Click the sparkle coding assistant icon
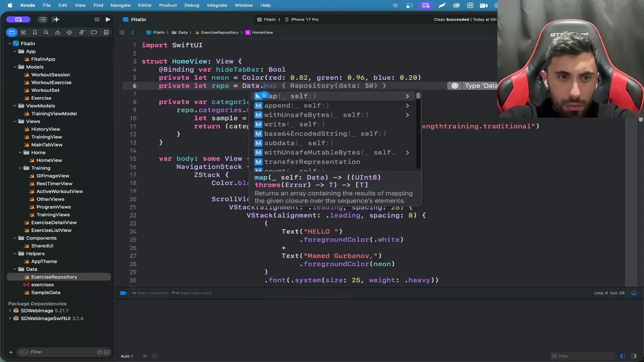 [56, 20]
